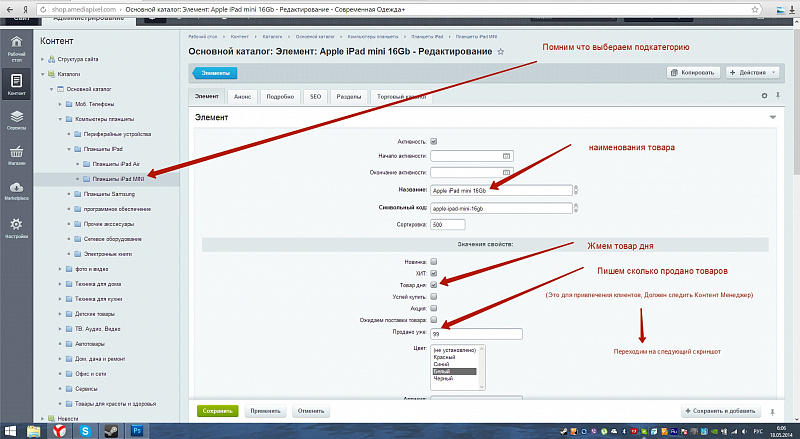This screenshot has height=439, width=800.
Task: Switch to the Разделы tab
Action: [348, 96]
